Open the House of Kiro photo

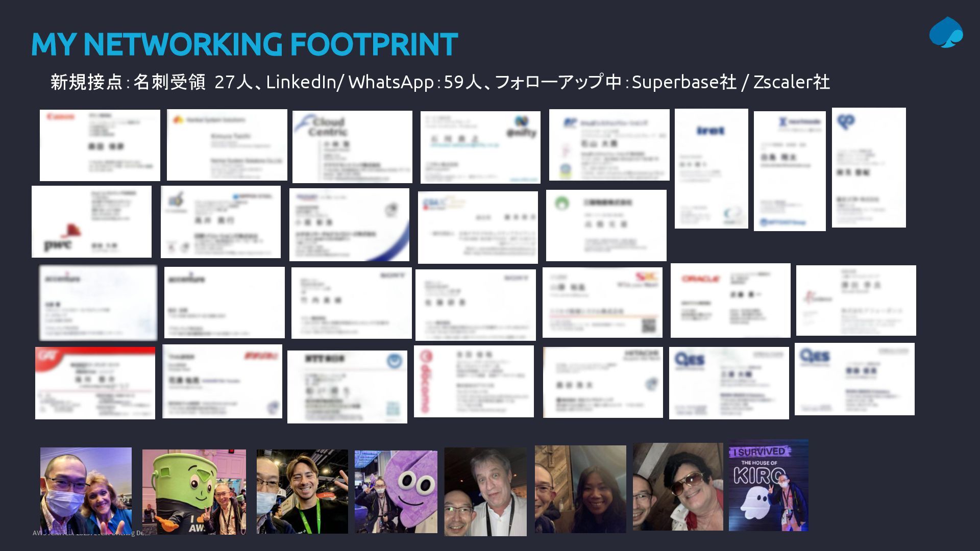[768, 485]
